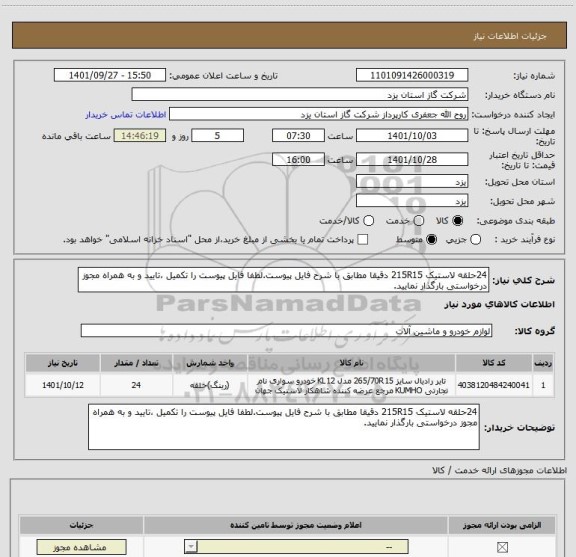This screenshot has width=576, height=557.
Task: Click the گروه کالا field
Action: tap(286, 331)
